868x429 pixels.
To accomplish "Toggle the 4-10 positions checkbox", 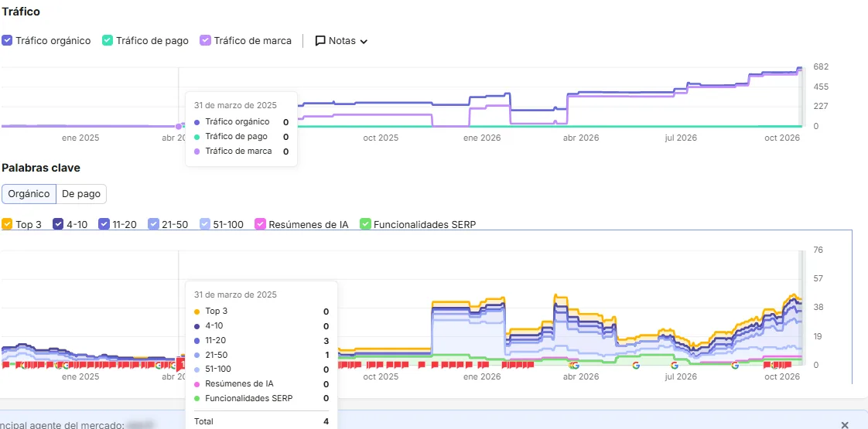I will [58, 224].
